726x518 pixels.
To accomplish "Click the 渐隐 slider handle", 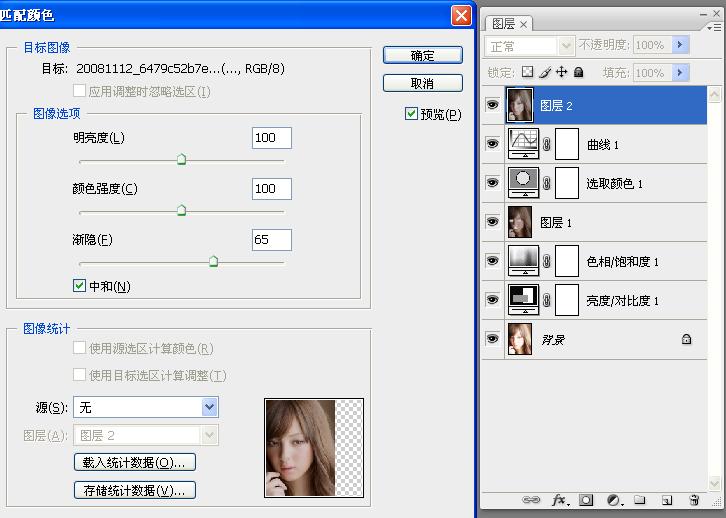I will 213,261.
